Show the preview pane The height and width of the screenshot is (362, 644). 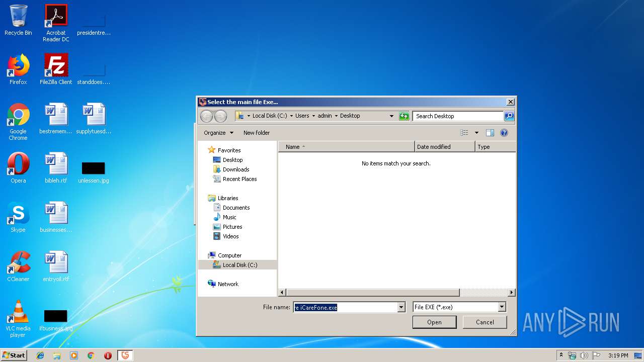pyautogui.click(x=490, y=133)
